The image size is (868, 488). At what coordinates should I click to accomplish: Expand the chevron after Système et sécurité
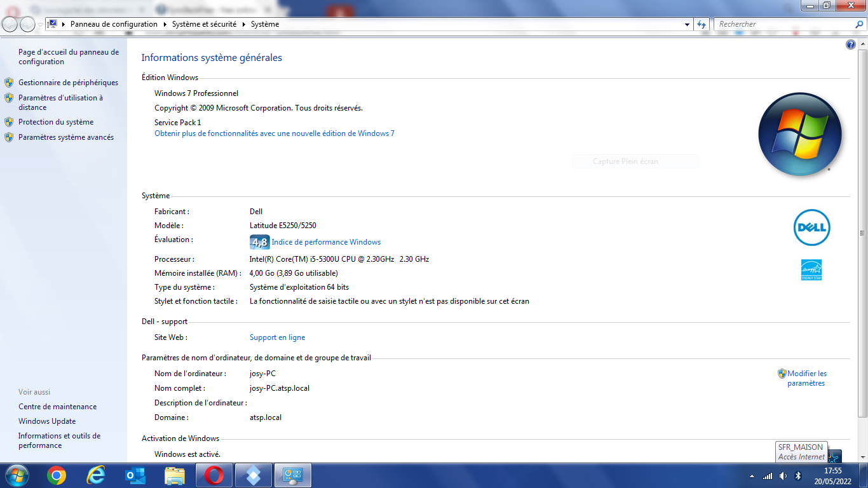click(244, 24)
